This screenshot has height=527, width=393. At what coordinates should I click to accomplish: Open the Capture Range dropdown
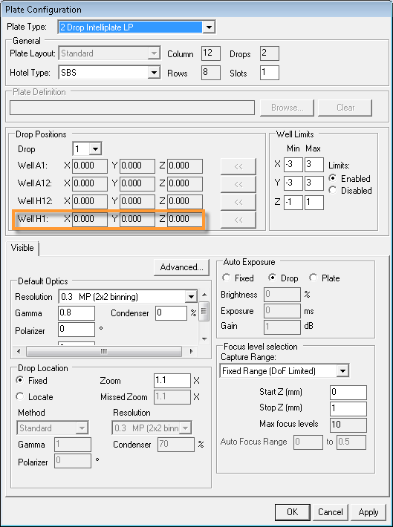click(343, 371)
